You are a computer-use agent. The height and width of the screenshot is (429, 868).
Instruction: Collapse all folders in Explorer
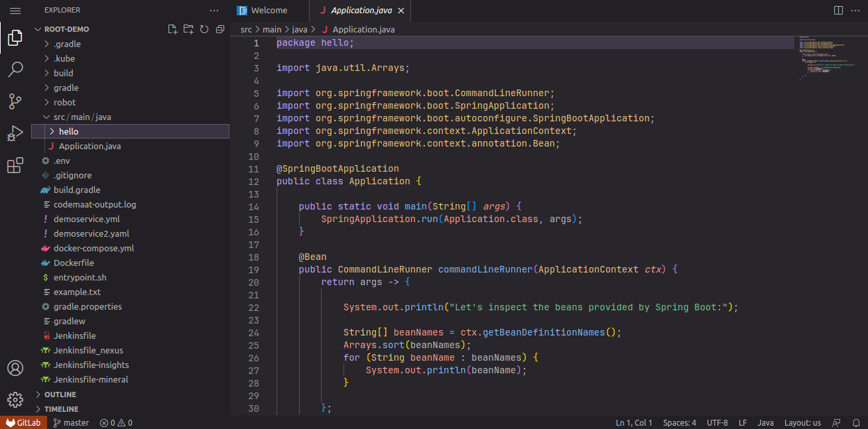coord(220,29)
